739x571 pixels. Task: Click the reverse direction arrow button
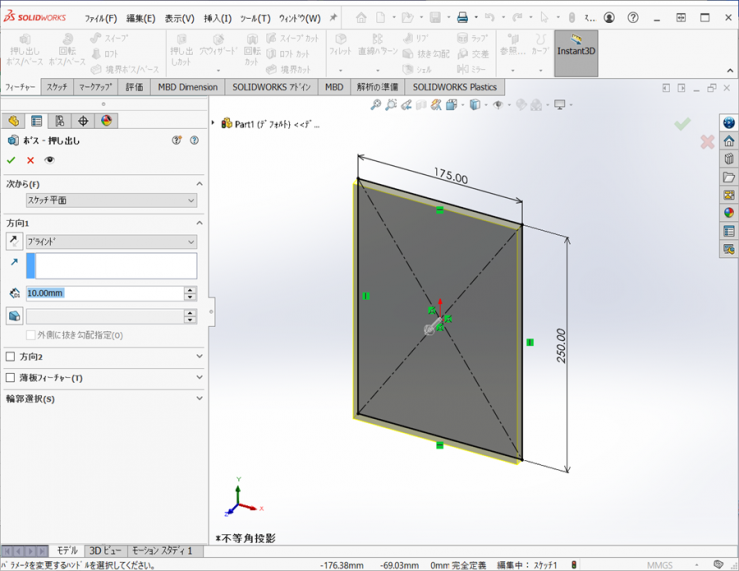[14, 241]
